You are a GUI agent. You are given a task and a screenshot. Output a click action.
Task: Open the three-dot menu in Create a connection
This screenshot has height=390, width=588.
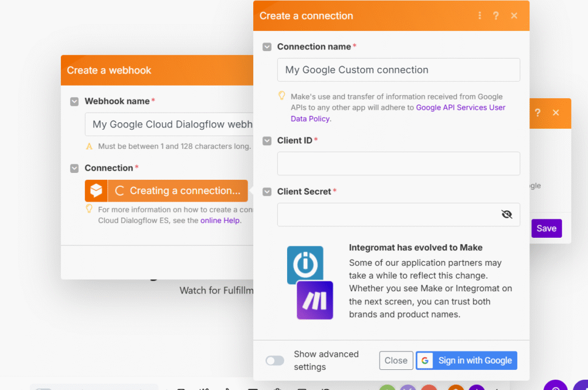click(479, 16)
